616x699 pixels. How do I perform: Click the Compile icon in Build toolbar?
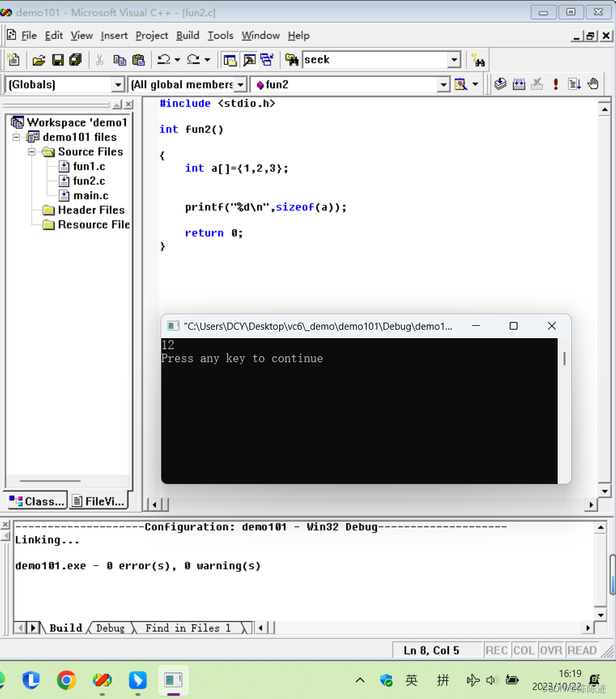pyautogui.click(x=501, y=84)
